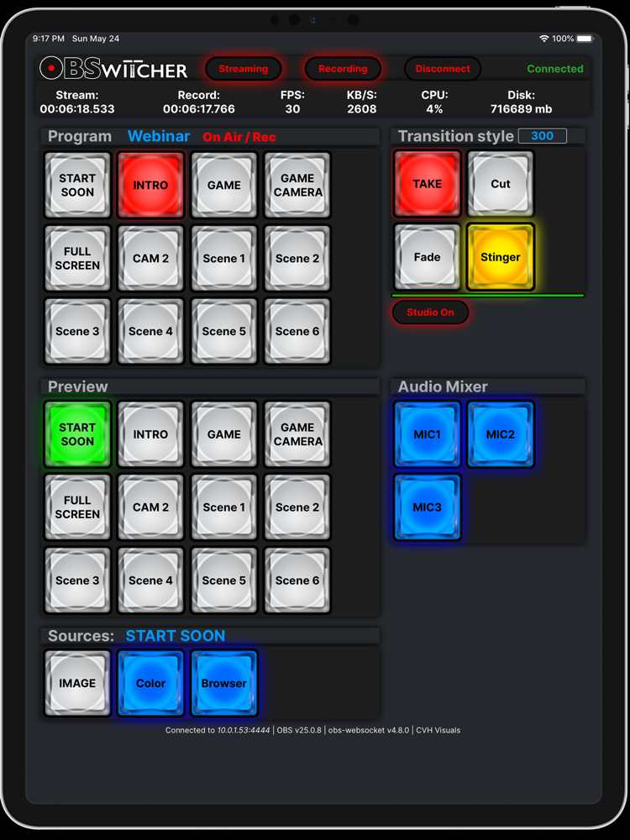The width and height of the screenshot is (630, 840).
Task: Switch Program to Scene 2
Action: (x=297, y=258)
